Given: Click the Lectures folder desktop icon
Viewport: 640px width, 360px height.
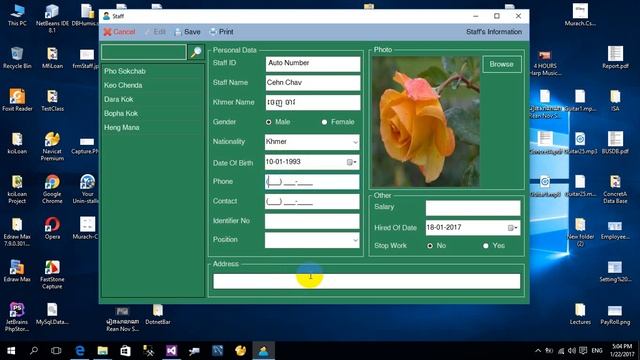Looking at the screenshot, I should coord(580,314).
